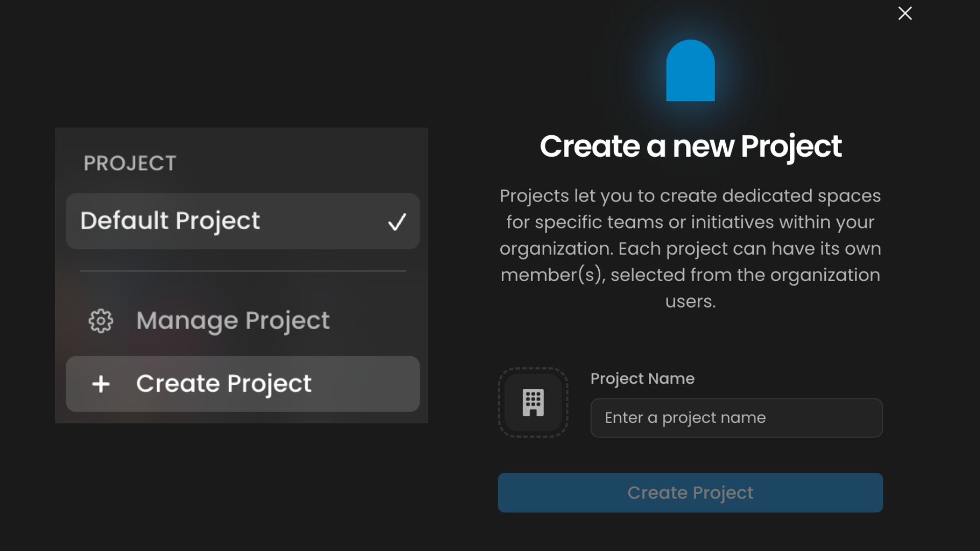Viewport: 980px width, 551px height.
Task: Click the building icon placeholder
Action: [x=533, y=403]
